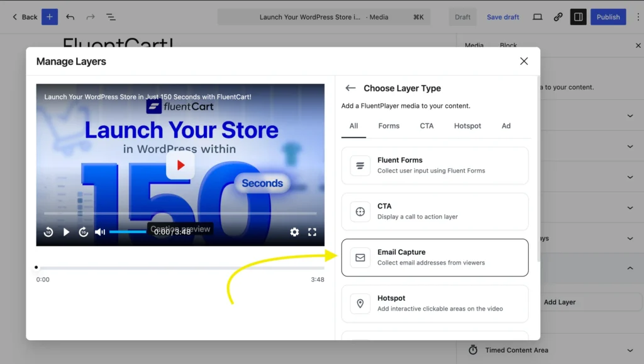Viewport: 644px width, 364px height.
Task: Mute the video volume icon
Action: [100, 232]
